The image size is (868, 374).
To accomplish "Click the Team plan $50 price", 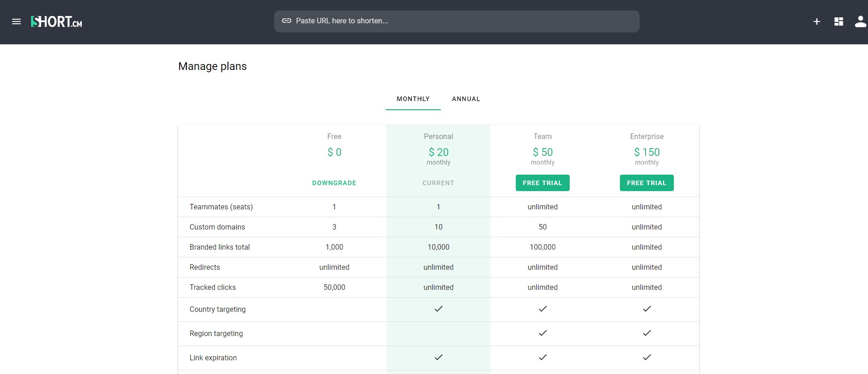I will 542,152.
